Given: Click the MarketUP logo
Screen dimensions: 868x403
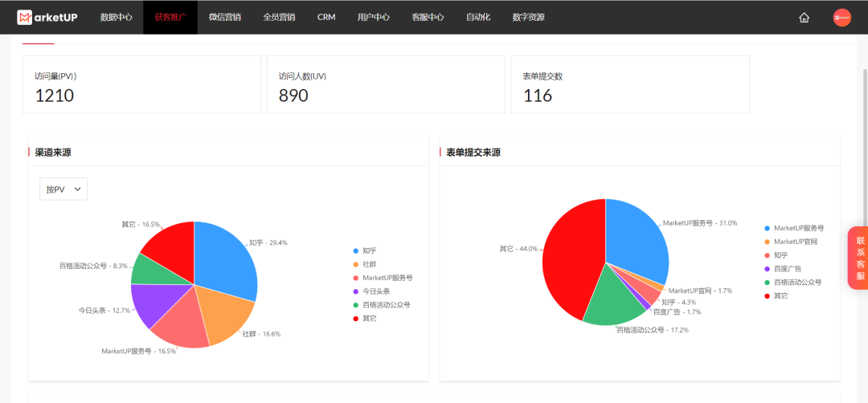Looking at the screenshot, I should coord(47,17).
